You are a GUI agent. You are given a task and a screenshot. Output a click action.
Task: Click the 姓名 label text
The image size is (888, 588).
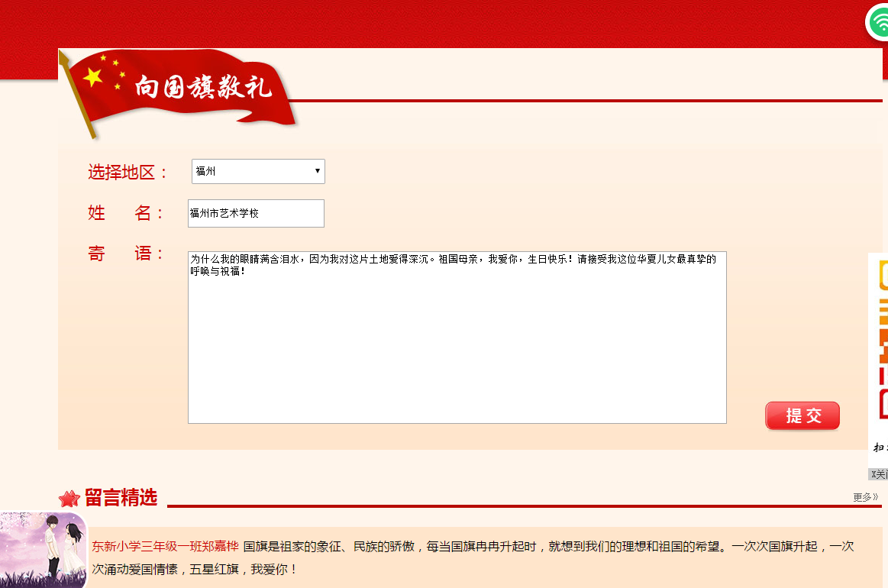click(126, 214)
